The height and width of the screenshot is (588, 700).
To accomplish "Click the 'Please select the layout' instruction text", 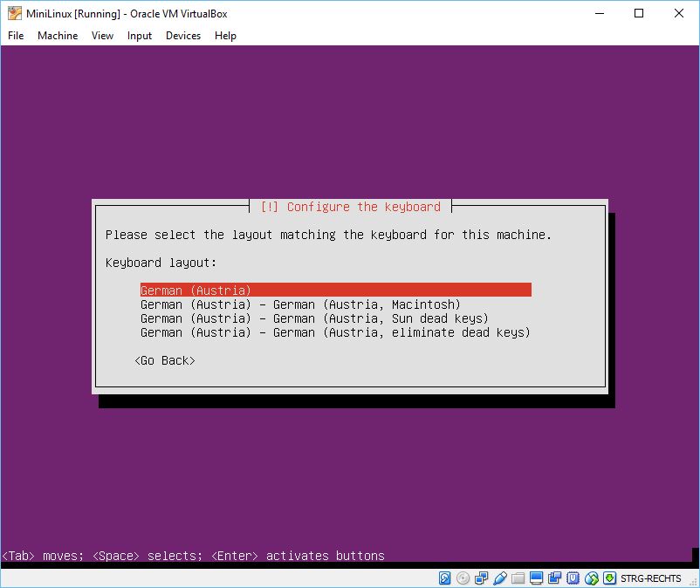I will [328, 235].
